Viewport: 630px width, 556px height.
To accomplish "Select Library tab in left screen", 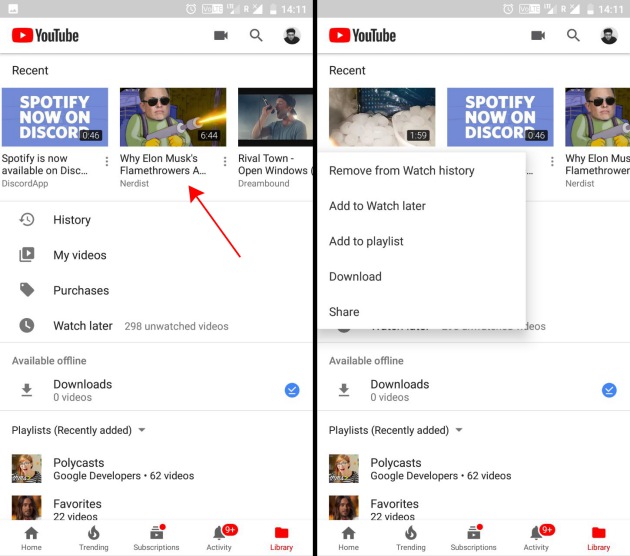I will [281, 538].
